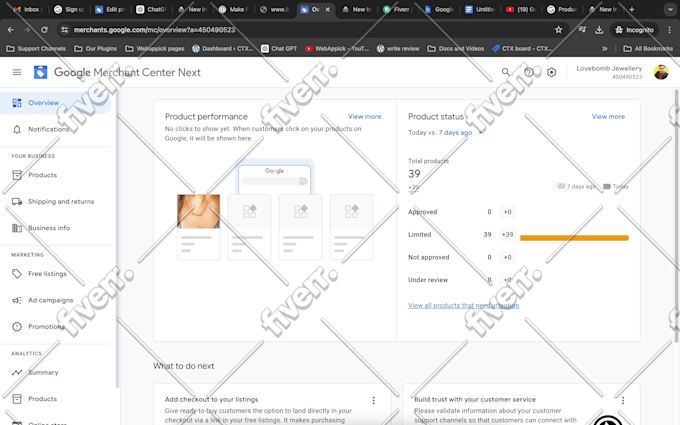
Task: Open Chrome three-dot menu
Action: point(670,29)
